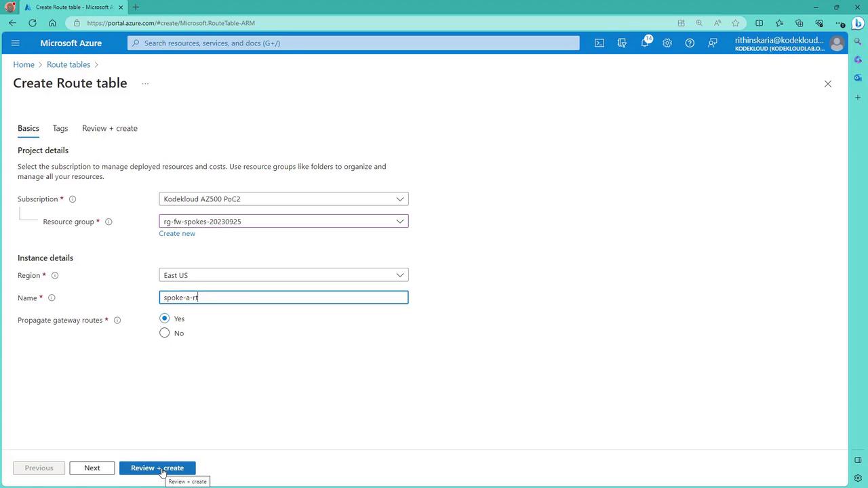This screenshot has width=868, height=488.
Task: Click the browser address bar URL
Action: click(171, 23)
